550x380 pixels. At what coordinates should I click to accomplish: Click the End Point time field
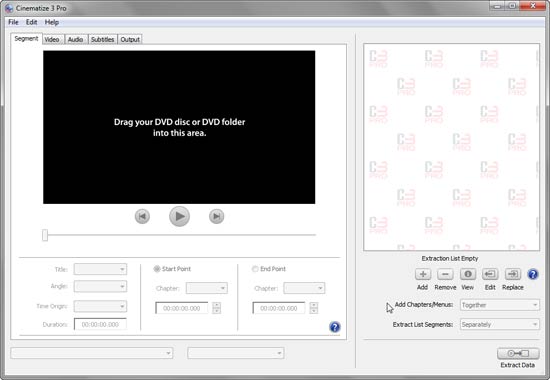279,308
